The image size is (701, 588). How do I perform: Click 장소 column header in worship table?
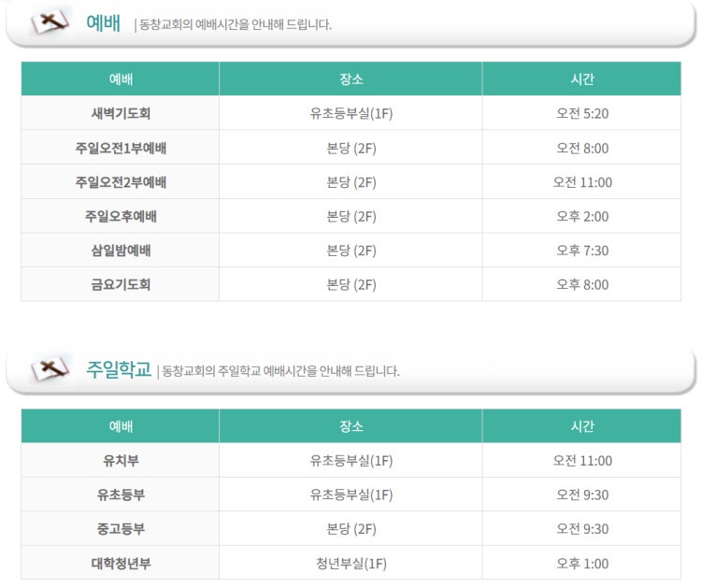point(351,79)
